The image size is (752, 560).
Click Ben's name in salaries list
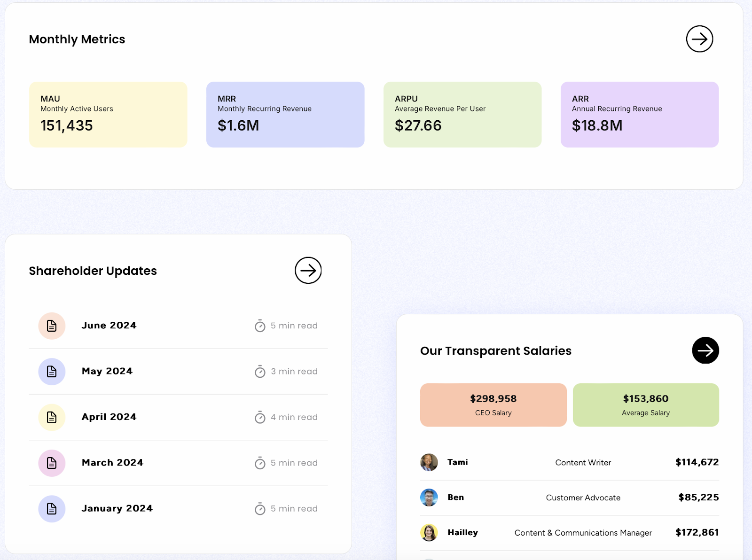[456, 498]
